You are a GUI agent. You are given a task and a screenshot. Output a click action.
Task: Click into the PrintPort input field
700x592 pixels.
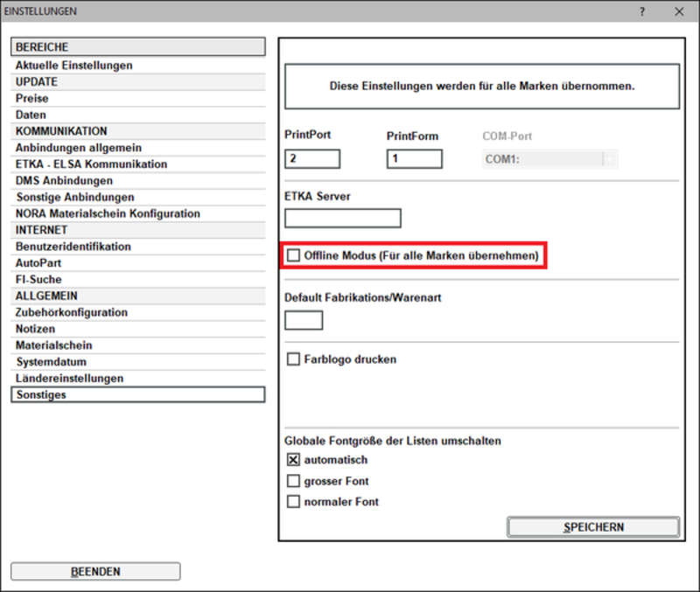[312, 159]
